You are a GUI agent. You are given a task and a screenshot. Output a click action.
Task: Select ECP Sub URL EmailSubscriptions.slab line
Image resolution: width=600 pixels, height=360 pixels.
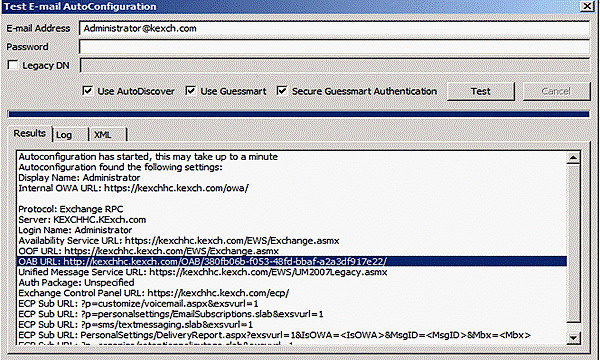point(171,314)
